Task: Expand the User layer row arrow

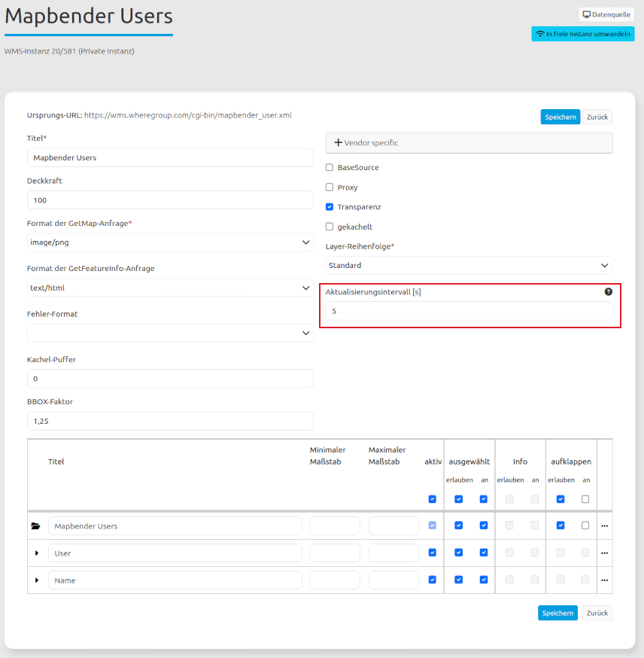Action: click(36, 553)
